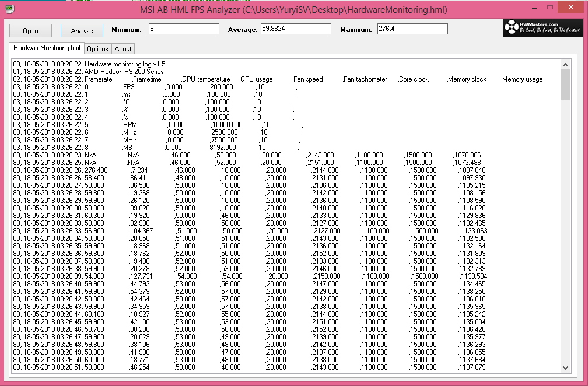Click the memory usage value 1133.504

[x=474, y=276]
